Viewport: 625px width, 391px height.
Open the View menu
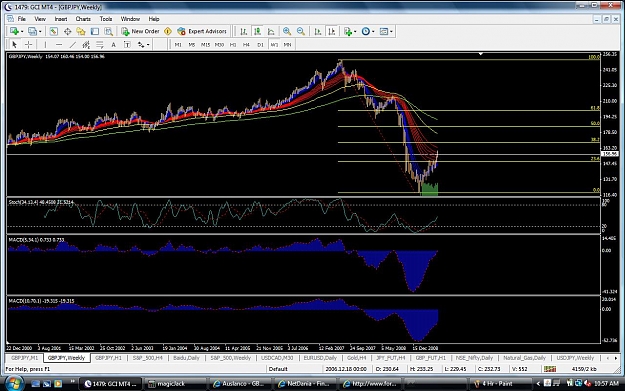pos(40,19)
